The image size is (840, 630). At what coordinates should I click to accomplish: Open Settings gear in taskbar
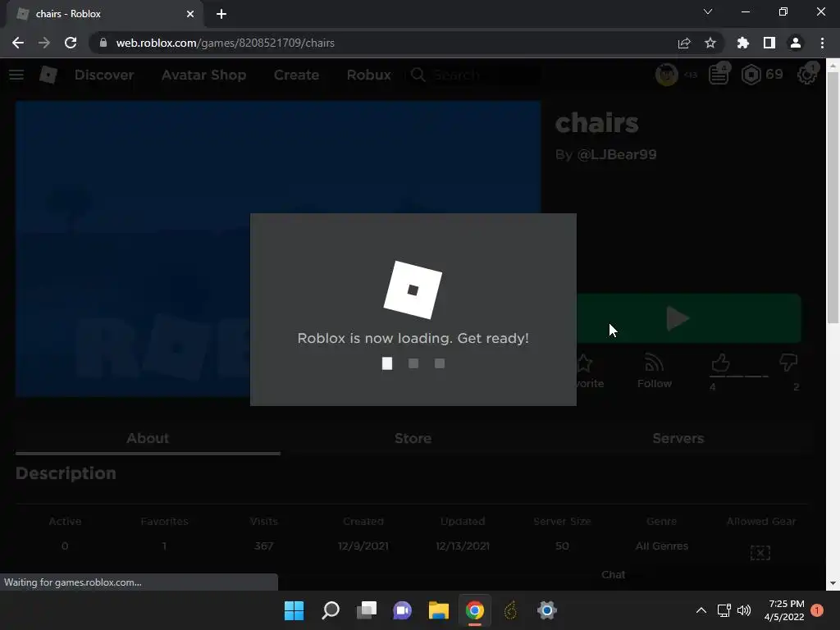click(x=547, y=610)
